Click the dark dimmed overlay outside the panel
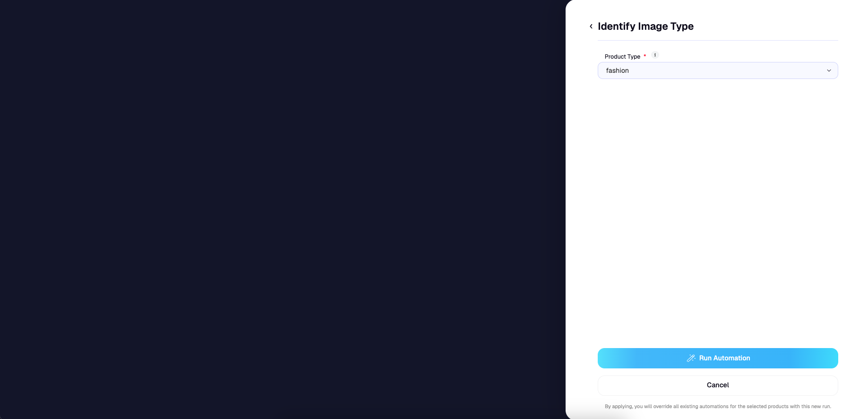This screenshot has height=419, width=868. [x=283, y=209]
